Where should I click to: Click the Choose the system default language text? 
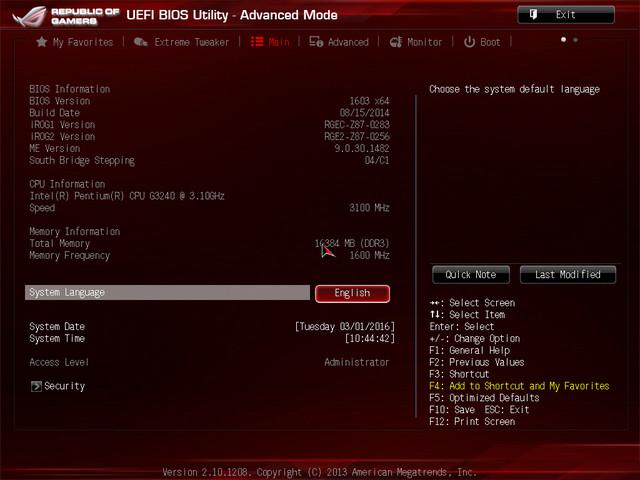coord(514,89)
